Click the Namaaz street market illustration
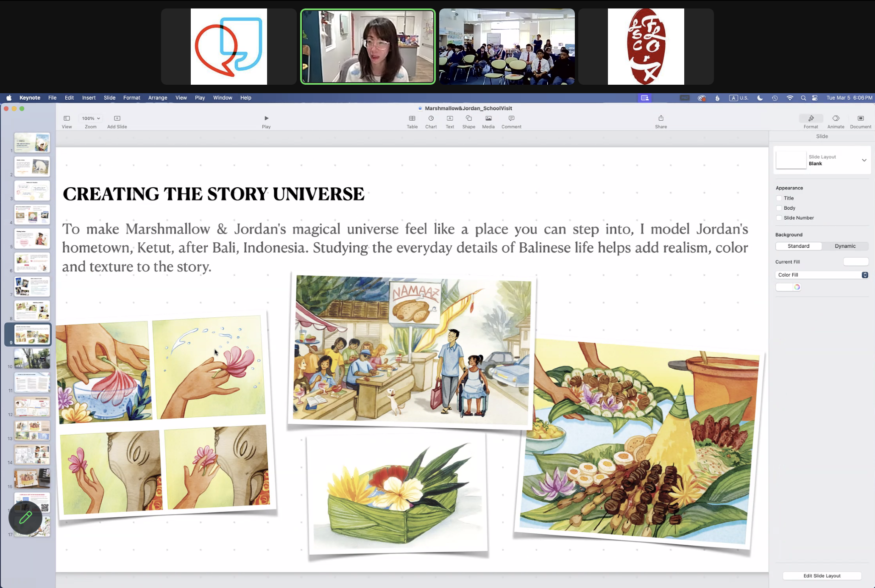This screenshot has width=875, height=588. tap(412, 351)
